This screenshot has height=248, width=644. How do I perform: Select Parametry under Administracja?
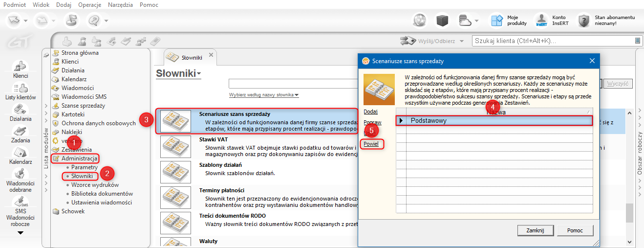click(x=85, y=167)
